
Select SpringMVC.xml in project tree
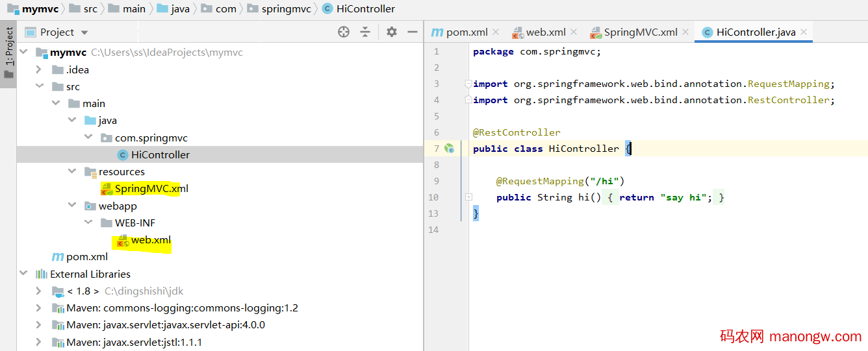[151, 188]
